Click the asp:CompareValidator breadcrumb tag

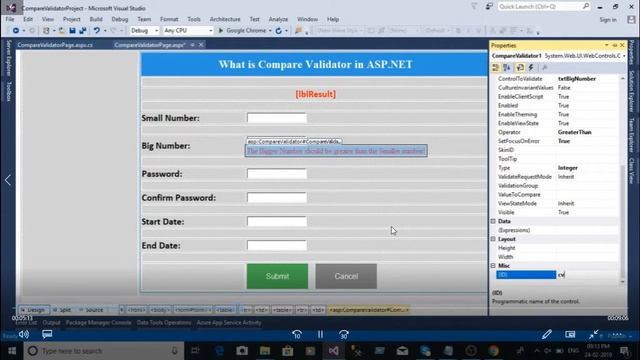point(369,310)
